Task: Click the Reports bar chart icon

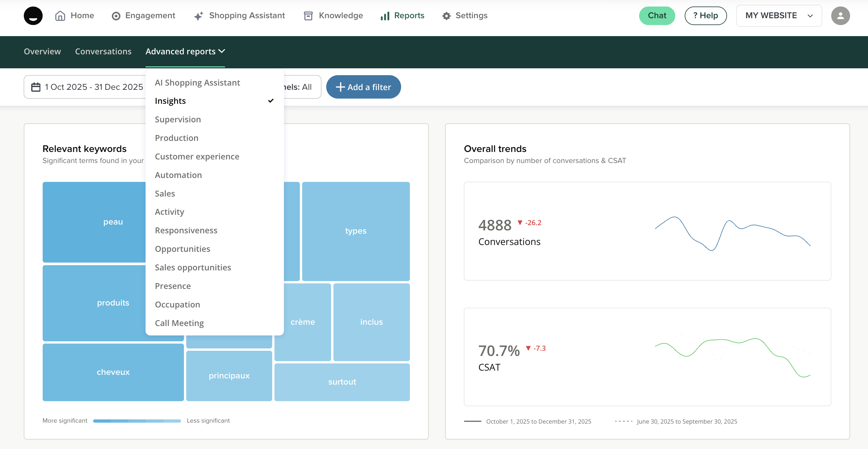Action: (x=385, y=16)
